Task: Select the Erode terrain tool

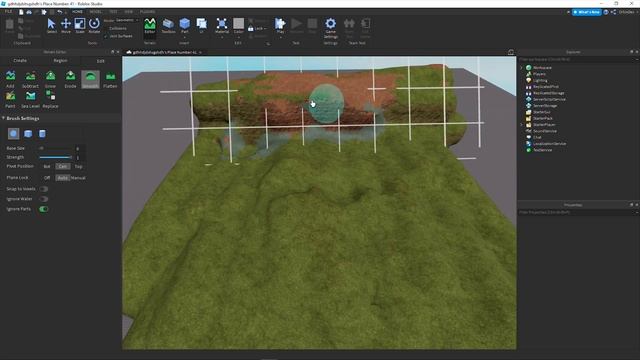Action: pyautogui.click(x=70, y=79)
